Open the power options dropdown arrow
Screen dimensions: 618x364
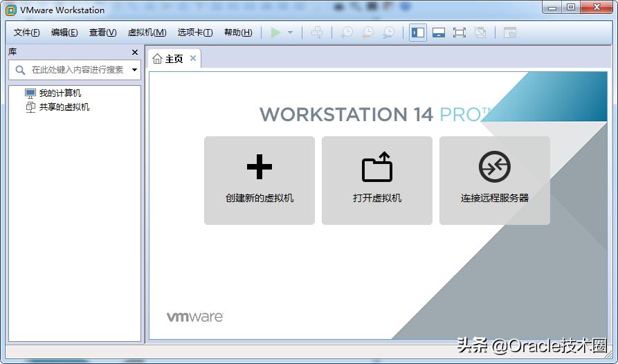(x=291, y=33)
